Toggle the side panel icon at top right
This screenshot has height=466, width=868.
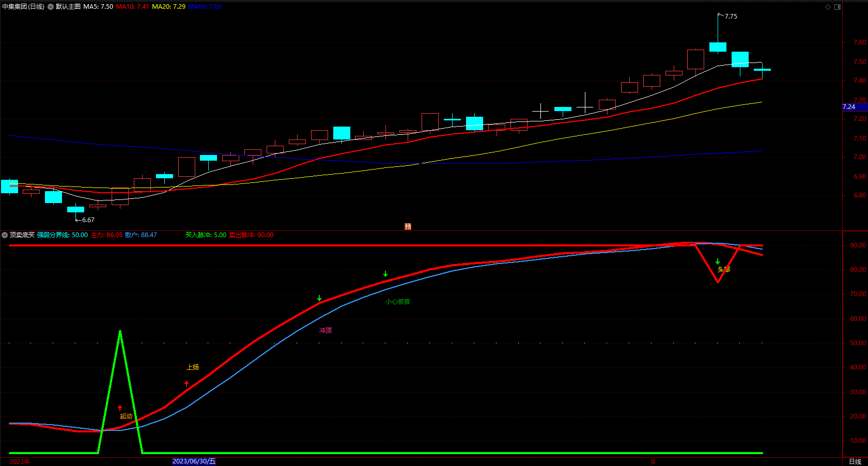(838, 7)
